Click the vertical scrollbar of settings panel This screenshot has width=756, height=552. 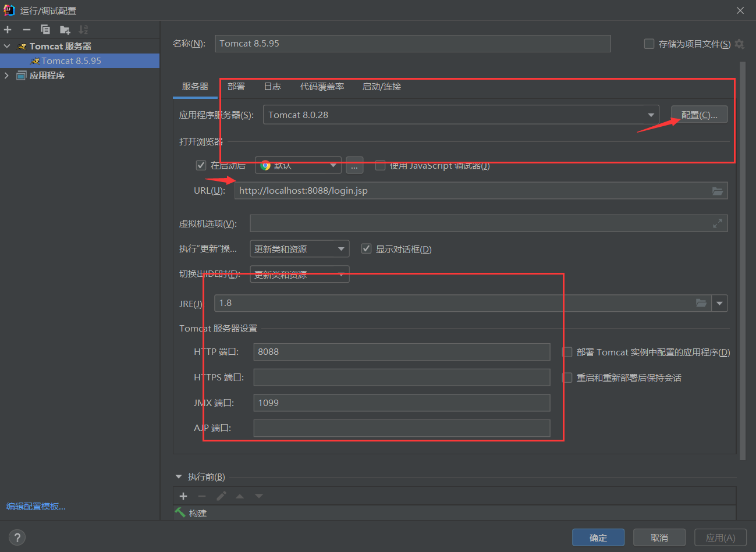pos(742,261)
